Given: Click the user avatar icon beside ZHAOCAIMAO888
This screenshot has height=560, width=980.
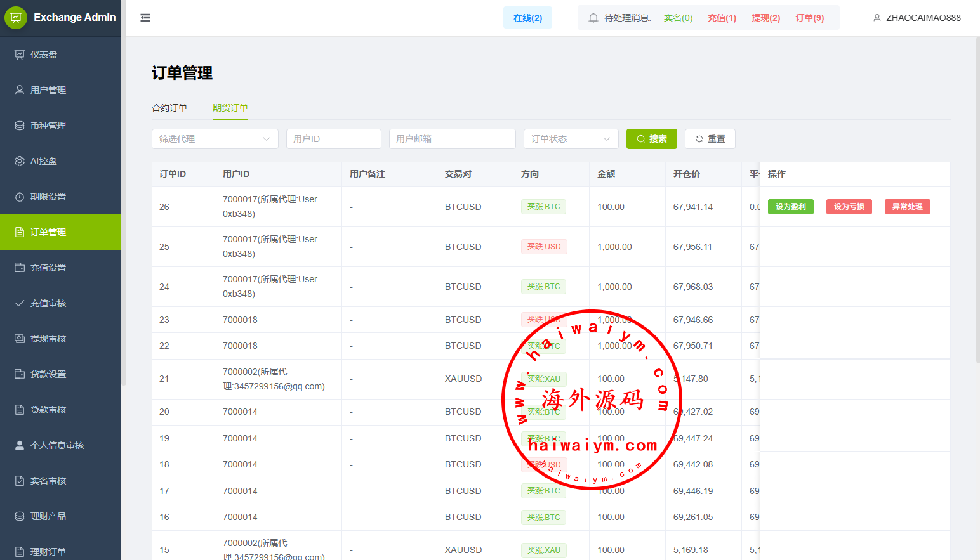Looking at the screenshot, I should pos(877,18).
